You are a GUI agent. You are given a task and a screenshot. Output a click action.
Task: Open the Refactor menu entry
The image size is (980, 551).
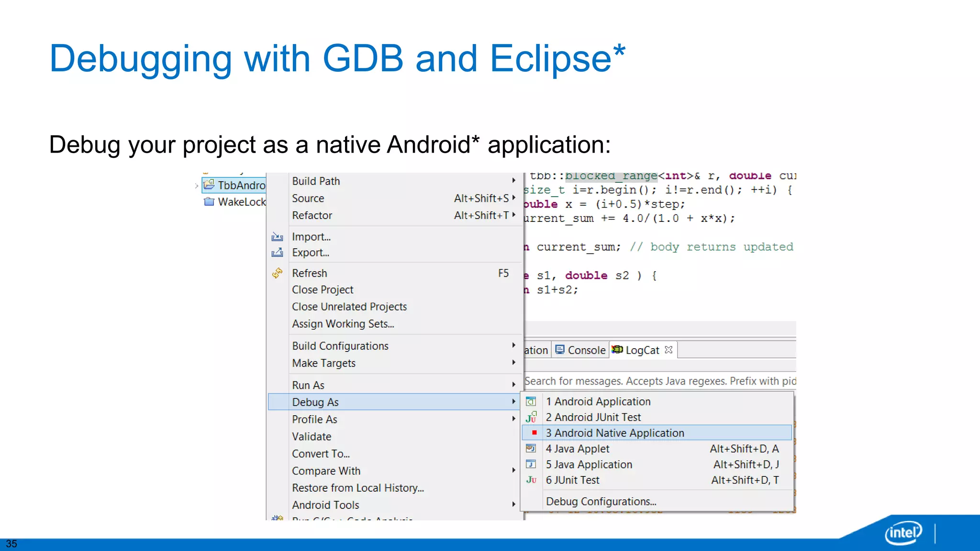[x=395, y=215]
